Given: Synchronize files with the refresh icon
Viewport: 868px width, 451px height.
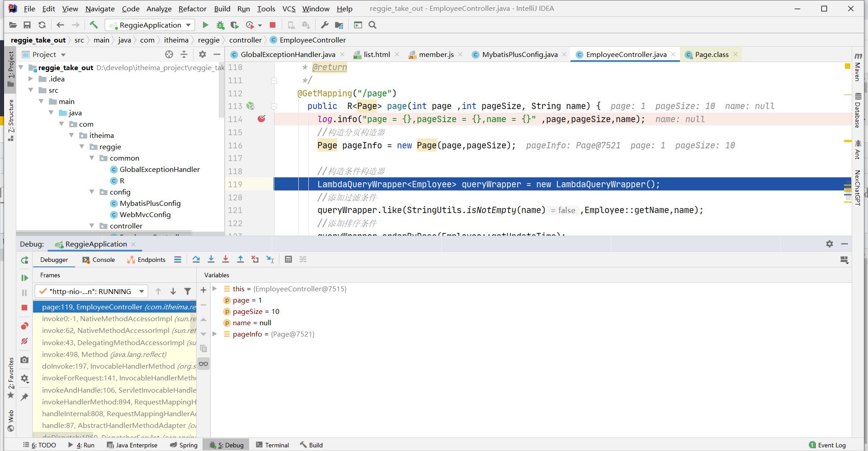Looking at the screenshot, I should pos(42,25).
